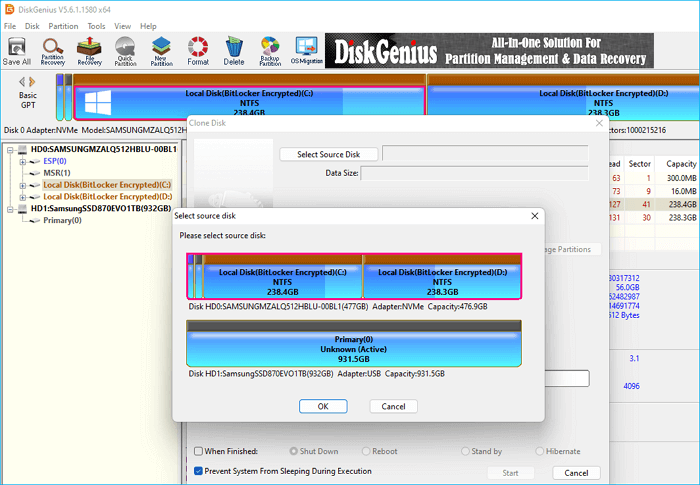Open the Disk menu
The width and height of the screenshot is (700, 485).
click(x=32, y=26)
